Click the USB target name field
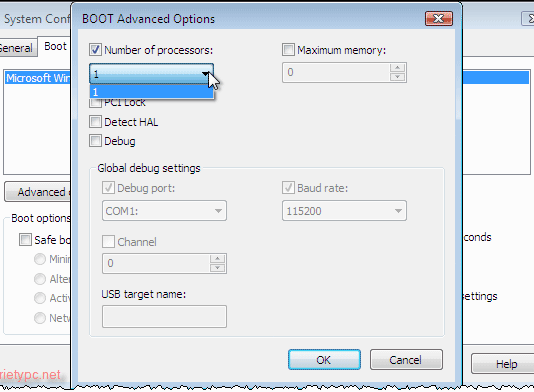Screen dimensions: 534x392 point(164,316)
